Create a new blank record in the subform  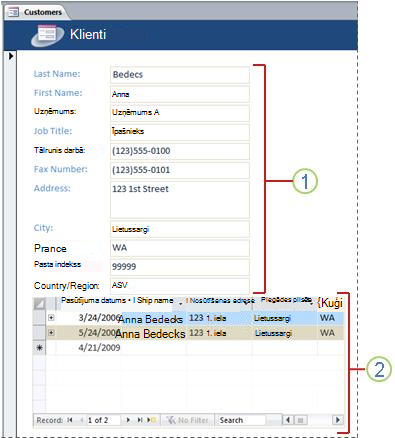[x=152, y=420]
